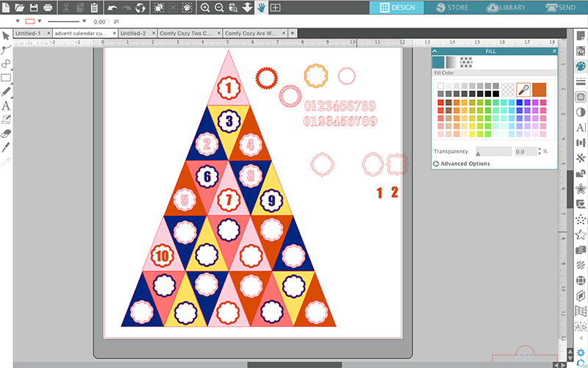This screenshot has width=588, height=368.
Task: Switch to the Comfy Cozy Are W... tab
Action: pos(251,33)
